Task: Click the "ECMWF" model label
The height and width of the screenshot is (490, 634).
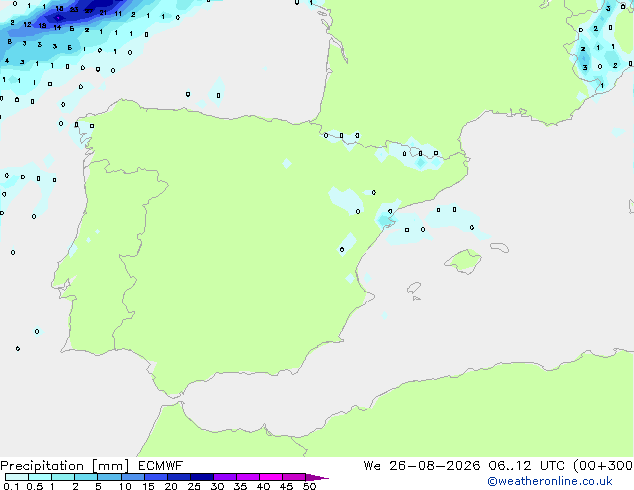Action: (160, 466)
